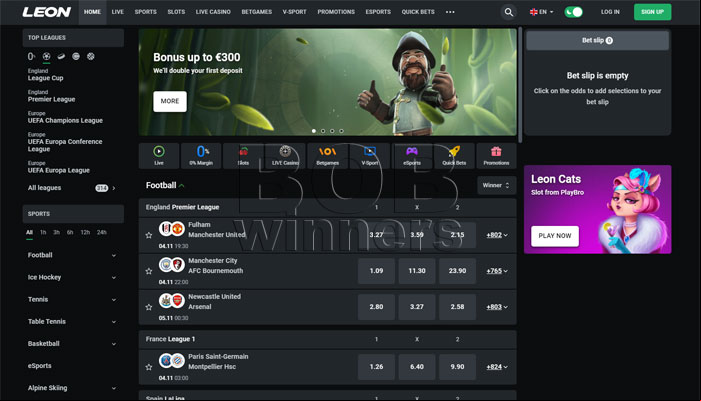This screenshot has width=701, height=401.
Task: Click MORE on the bonus banner
Action: click(170, 101)
